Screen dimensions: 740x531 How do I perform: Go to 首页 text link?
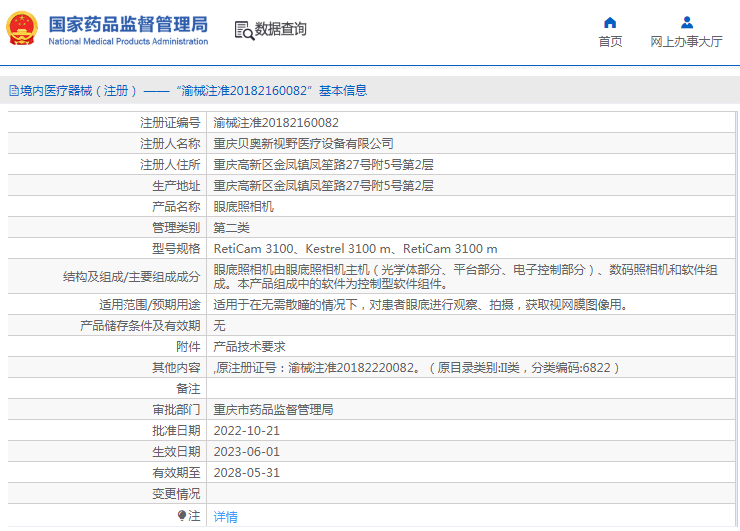[610, 42]
